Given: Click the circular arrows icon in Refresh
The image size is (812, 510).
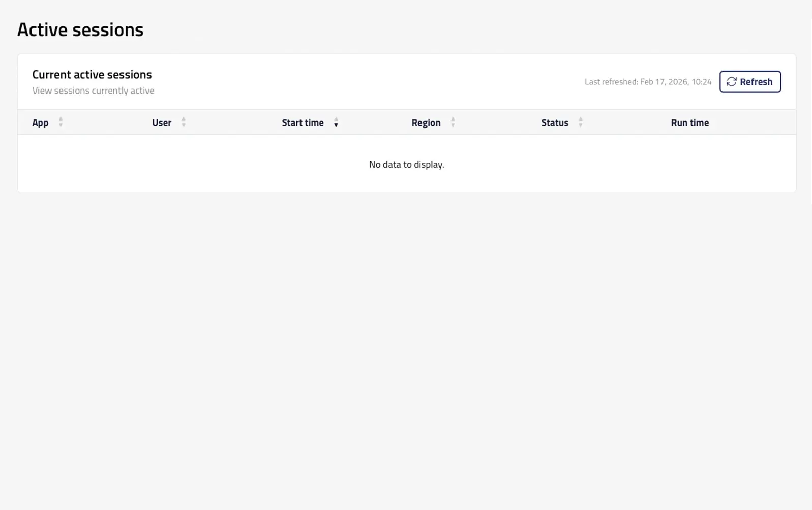Looking at the screenshot, I should click(x=731, y=82).
